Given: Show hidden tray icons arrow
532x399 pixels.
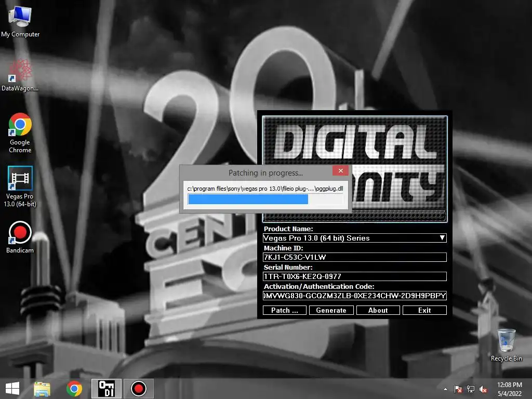Looking at the screenshot, I should [445, 389].
